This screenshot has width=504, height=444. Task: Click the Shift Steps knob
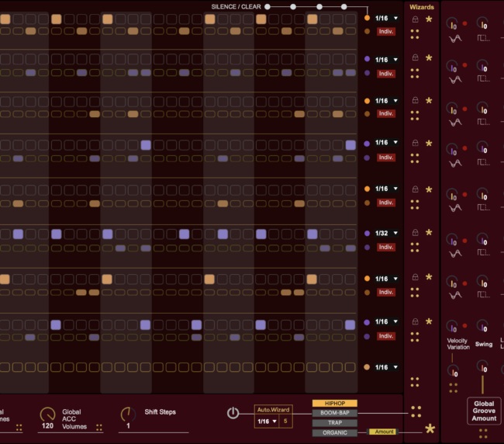point(128,414)
